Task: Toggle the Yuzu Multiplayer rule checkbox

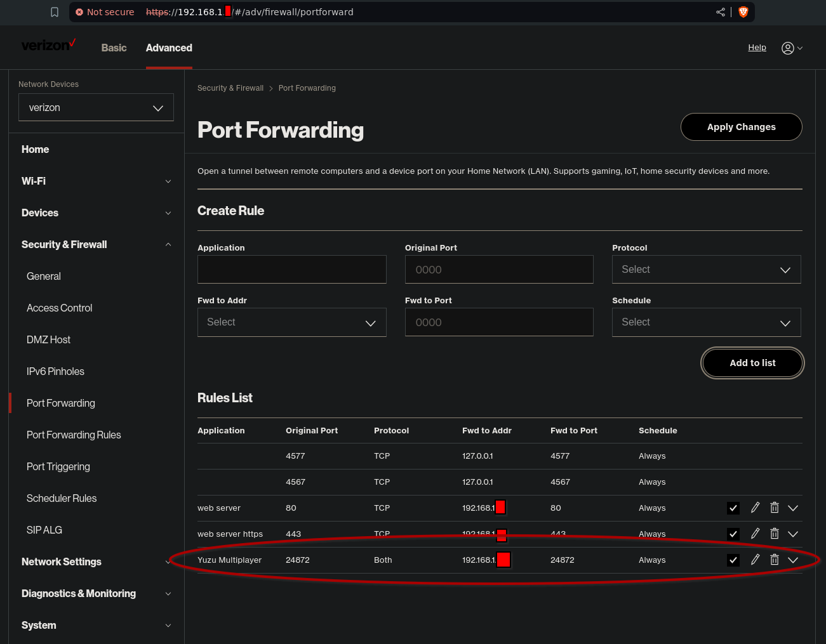Action: tap(733, 560)
